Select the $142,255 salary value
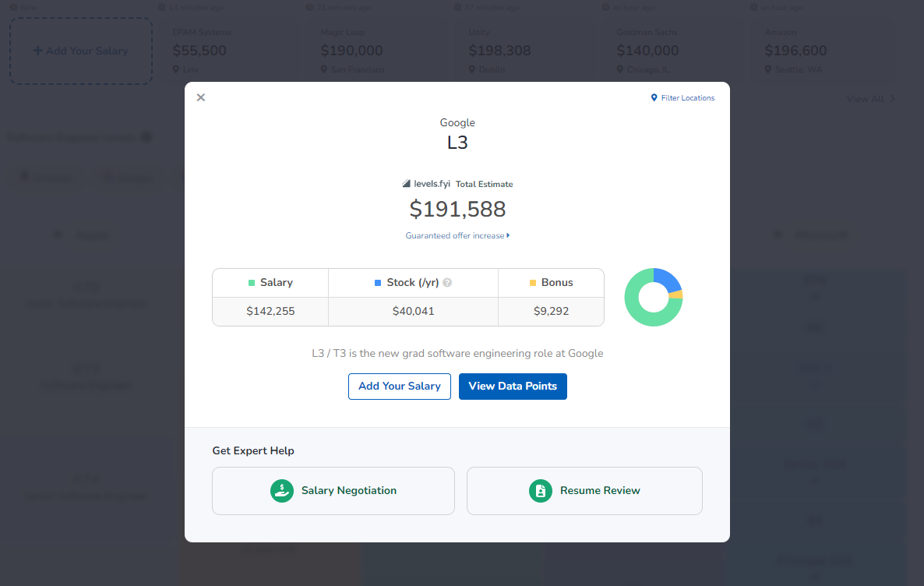 (x=270, y=311)
